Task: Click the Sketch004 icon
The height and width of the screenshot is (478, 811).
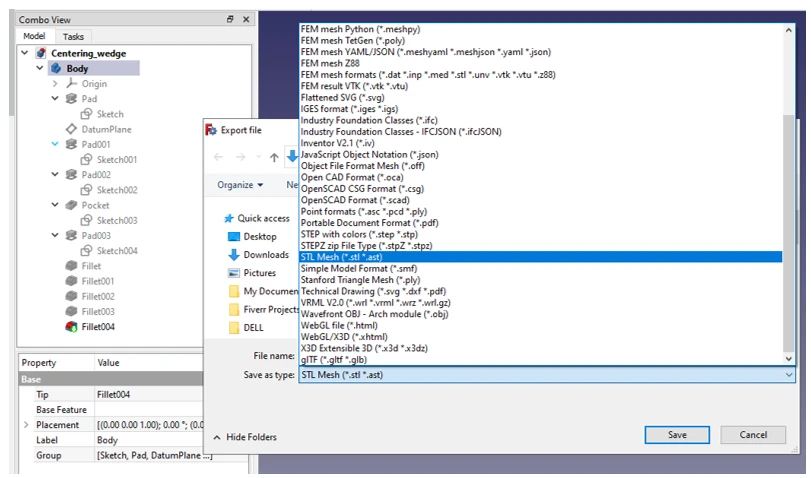Action: tap(86, 250)
